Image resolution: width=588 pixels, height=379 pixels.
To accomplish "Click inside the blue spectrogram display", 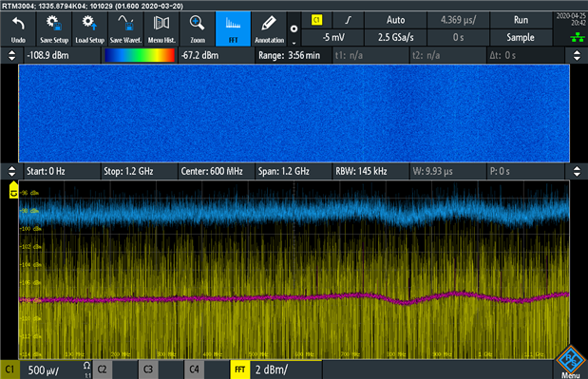I will pos(294,113).
